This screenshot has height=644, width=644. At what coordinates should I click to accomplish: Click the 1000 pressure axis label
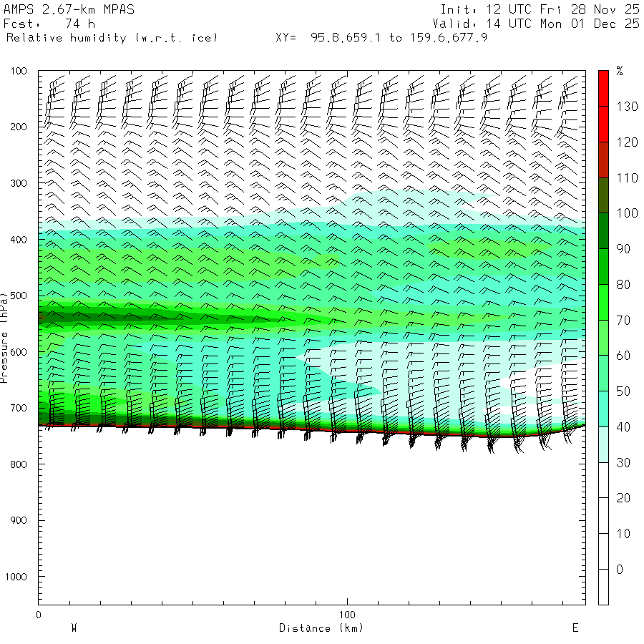(16, 577)
